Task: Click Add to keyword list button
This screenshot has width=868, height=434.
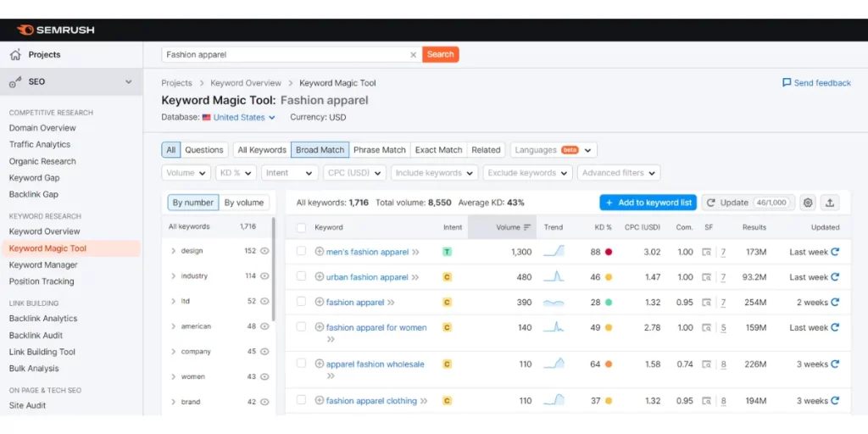Action: pyautogui.click(x=648, y=203)
